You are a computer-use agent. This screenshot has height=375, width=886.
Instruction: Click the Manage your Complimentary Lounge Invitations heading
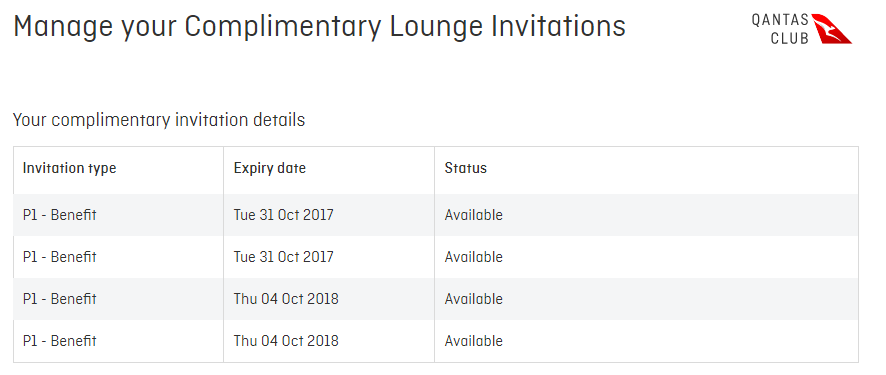coord(319,28)
